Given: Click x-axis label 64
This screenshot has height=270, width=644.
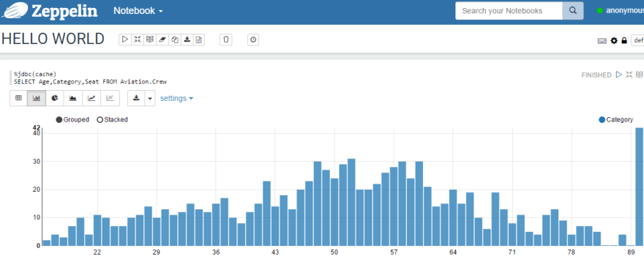Looking at the screenshot, I should pyautogui.click(x=453, y=252).
